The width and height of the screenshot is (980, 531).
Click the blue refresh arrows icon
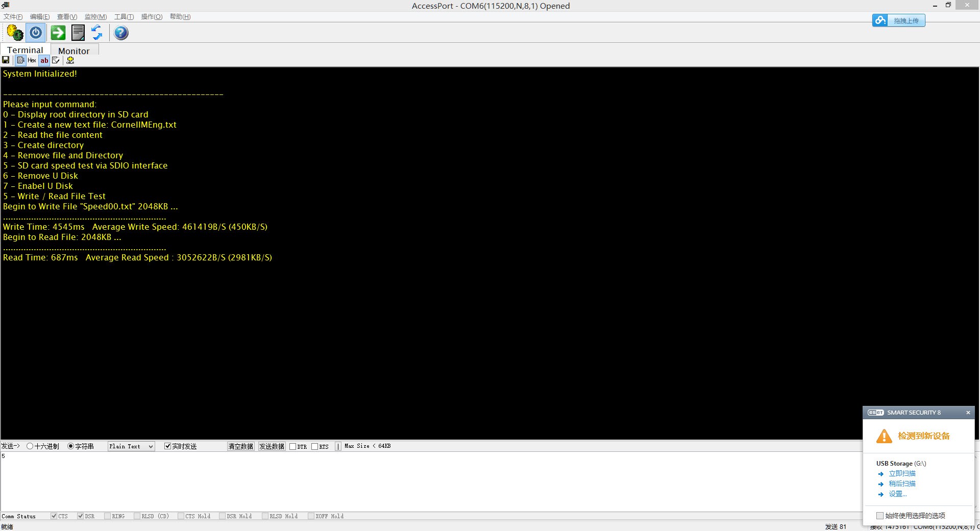(97, 33)
